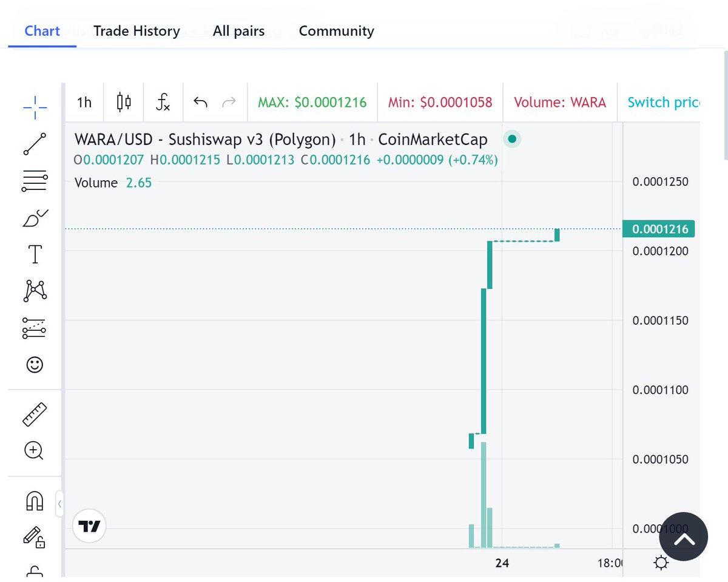Viewport: 728px width, 582px height.
Task: Click the scroll-to-top arrow button
Action: pos(683,536)
